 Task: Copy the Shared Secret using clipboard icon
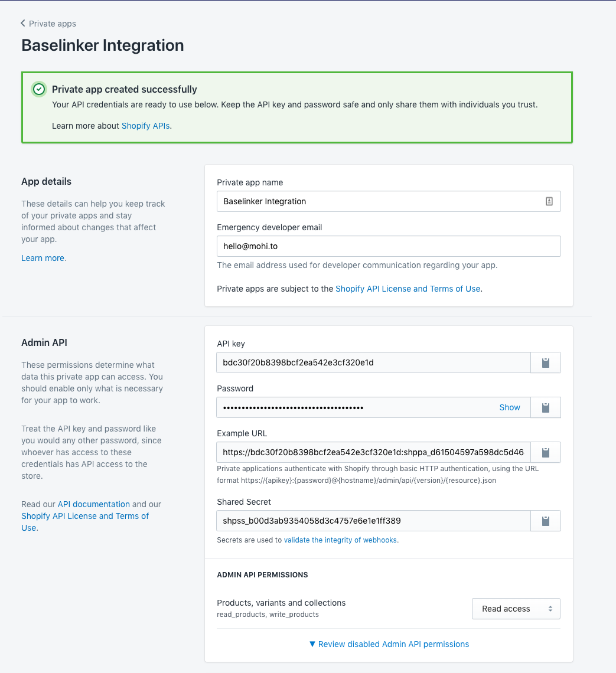tap(545, 521)
